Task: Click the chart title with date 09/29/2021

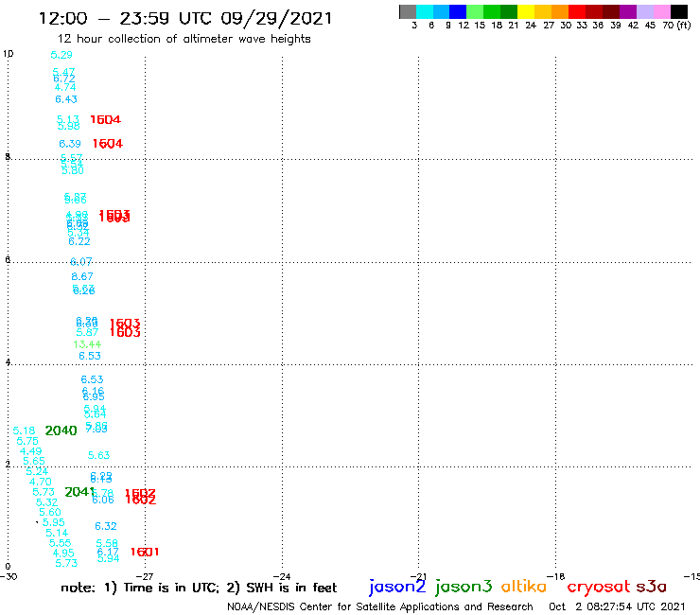Action: pos(185,18)
